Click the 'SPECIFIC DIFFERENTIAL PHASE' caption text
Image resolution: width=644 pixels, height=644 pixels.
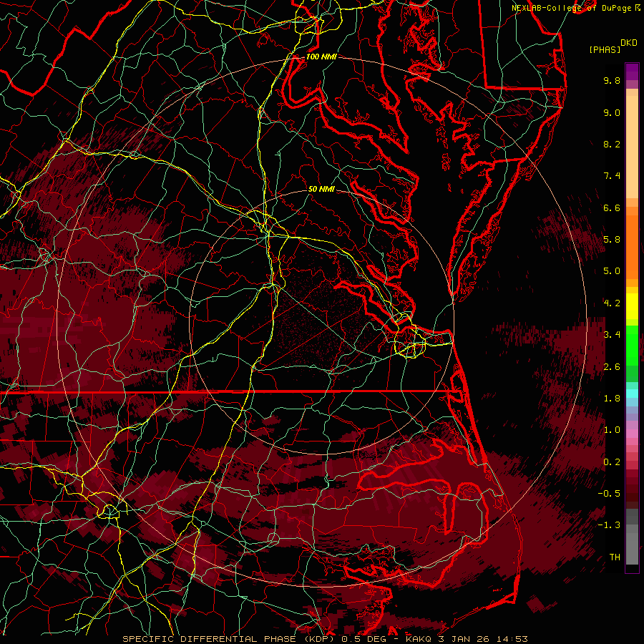209,639
